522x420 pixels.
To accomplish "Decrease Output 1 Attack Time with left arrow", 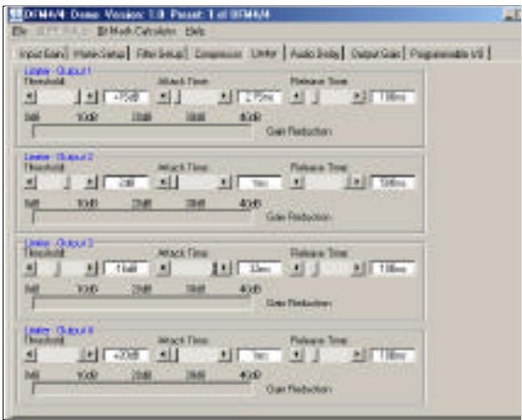I will pos(163,97).
